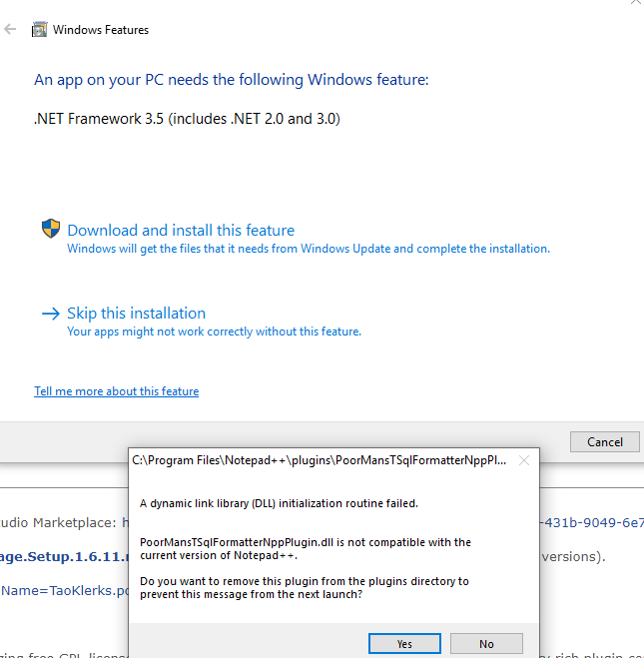Click the back arrow in Windows Features
This screenshot has height=658, width=644.
(10, 29)
